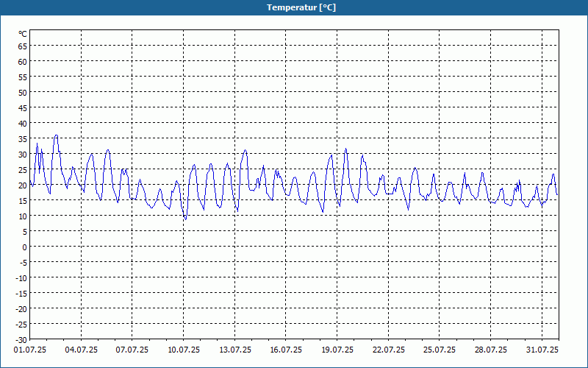Click the '0' y-axis label
Image resolution: width=588 pixels, height=368 pixels.
tap(25, 247)
